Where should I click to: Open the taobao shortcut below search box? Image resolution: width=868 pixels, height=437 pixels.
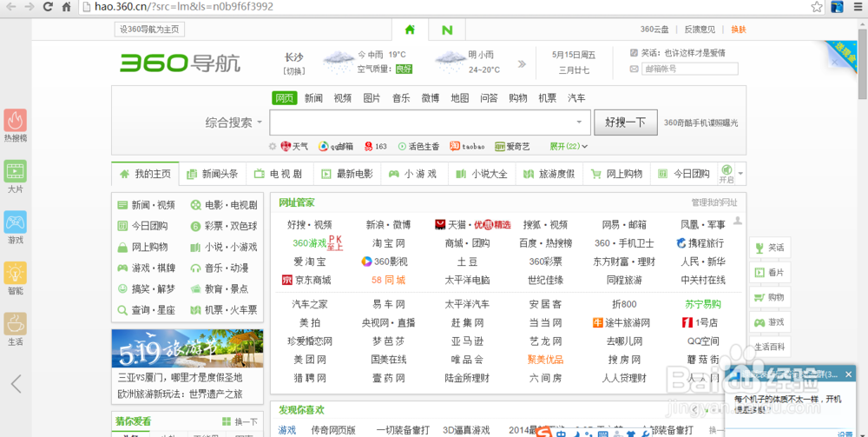(467, 146)
